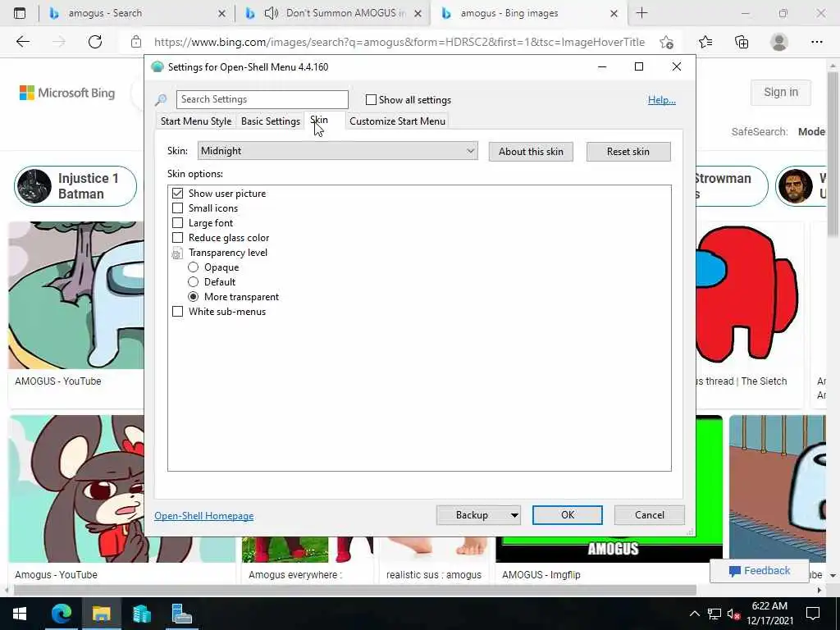Image resolution: width=840 pixels, height=630 pixels.
Task: Enable White sub-menus option
Action: point(177,311)
